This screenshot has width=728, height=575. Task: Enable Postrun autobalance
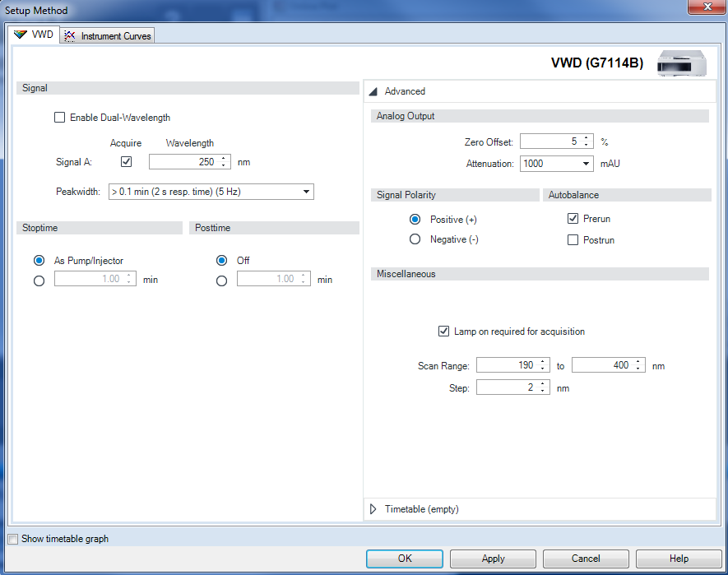[x=573, y=239]
